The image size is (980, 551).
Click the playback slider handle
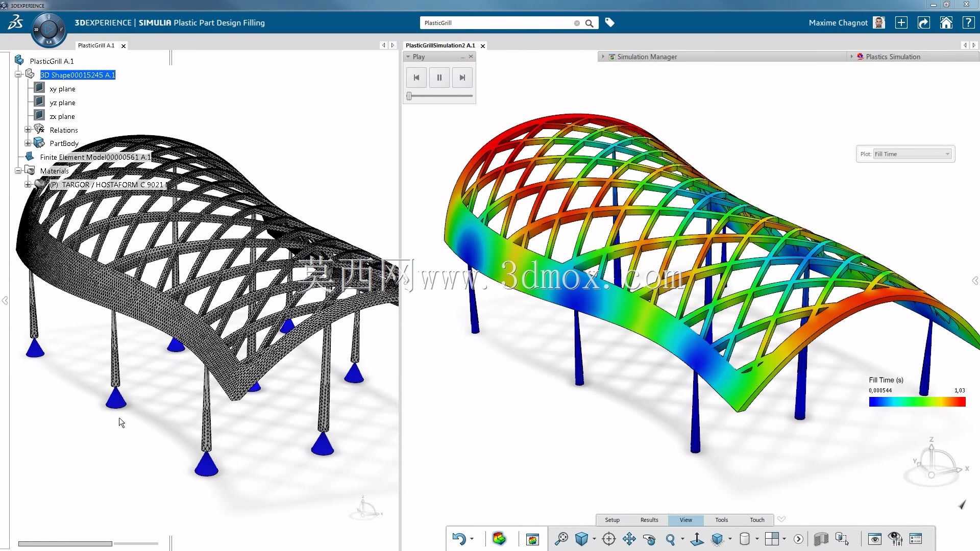(x=409, y=96)
